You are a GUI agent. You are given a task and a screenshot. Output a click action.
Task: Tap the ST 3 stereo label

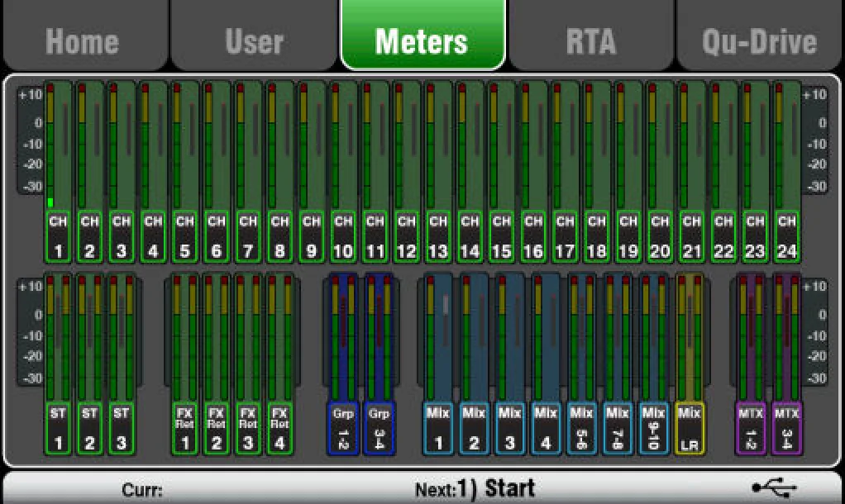[x=122, y=429]
